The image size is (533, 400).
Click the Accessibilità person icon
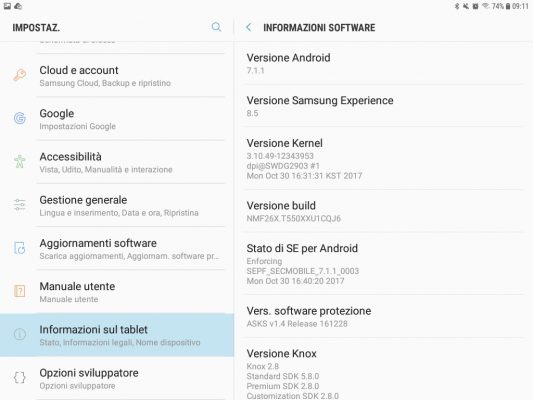click(20, 161)
